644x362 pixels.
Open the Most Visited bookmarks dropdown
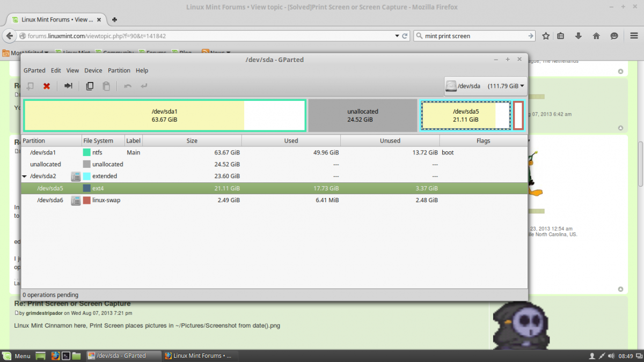pos(25,52)
